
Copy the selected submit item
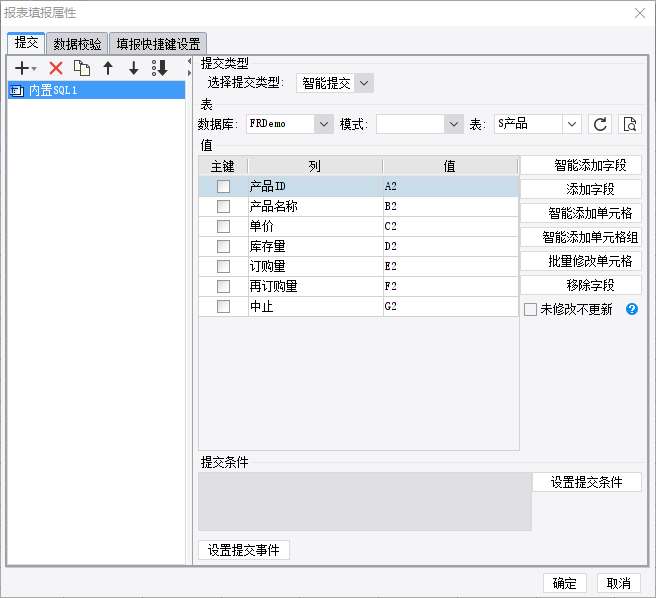pos(82,68)
